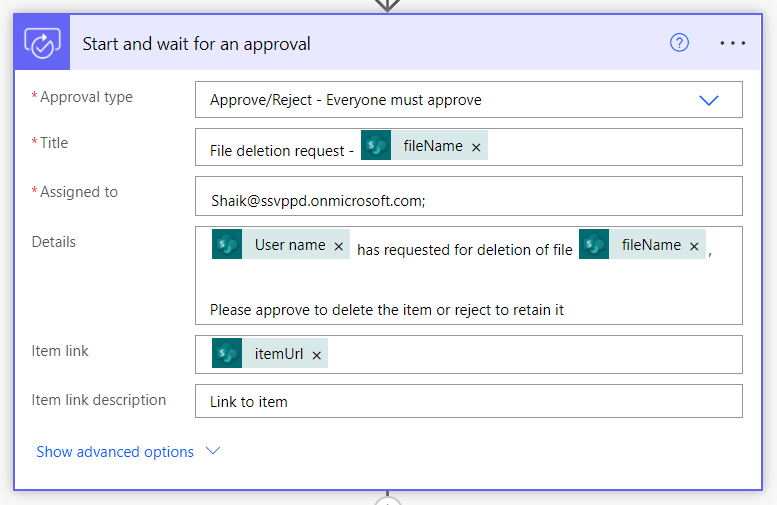
Task: Remove User name token from Details
Action: coord(338,246)
